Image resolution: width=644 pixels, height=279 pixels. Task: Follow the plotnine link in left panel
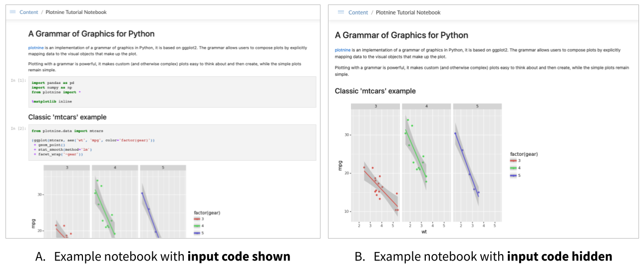(35, 48)
